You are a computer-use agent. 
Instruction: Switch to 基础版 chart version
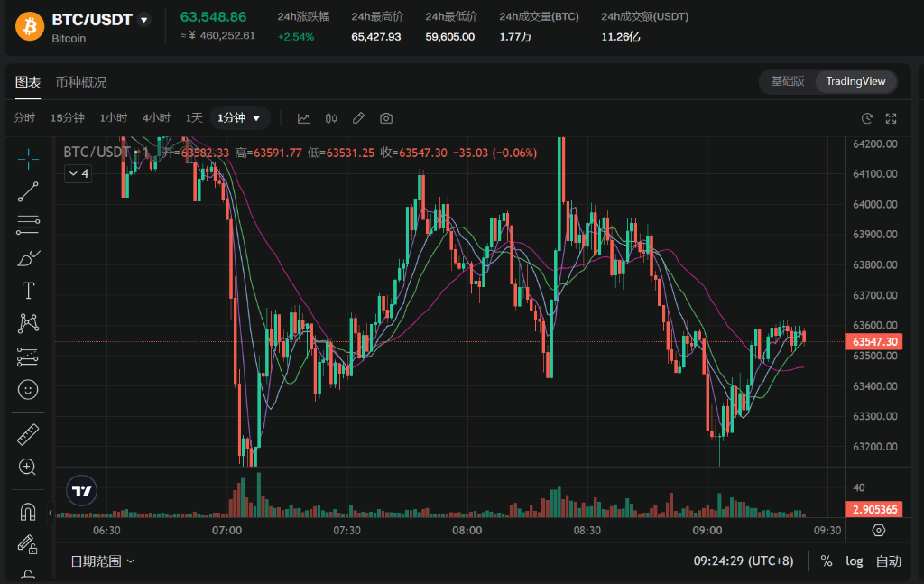point(787,81)
